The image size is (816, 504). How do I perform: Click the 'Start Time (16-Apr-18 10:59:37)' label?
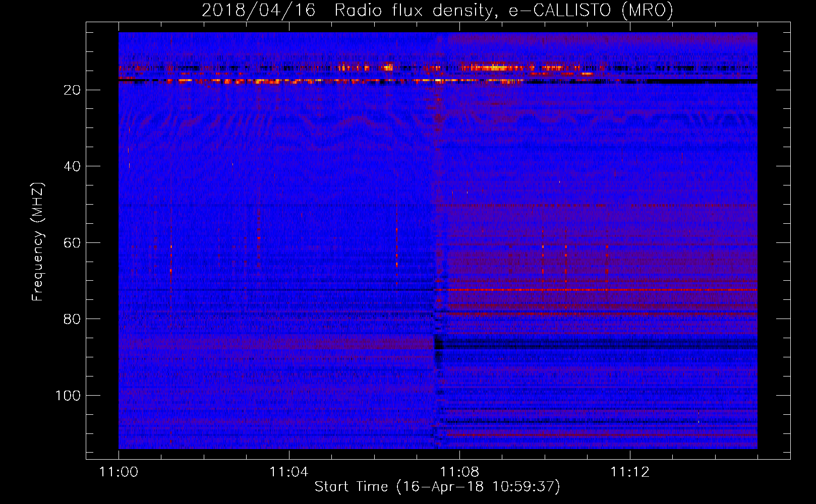(437, 486)
